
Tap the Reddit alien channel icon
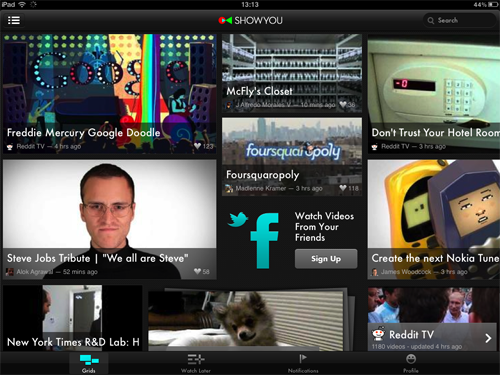(378, 334)
